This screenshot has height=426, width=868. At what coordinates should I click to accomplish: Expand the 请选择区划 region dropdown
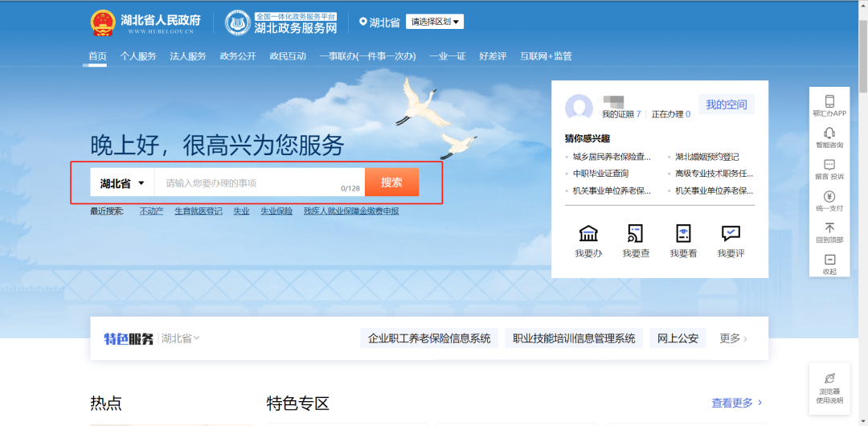coord(435,22)
